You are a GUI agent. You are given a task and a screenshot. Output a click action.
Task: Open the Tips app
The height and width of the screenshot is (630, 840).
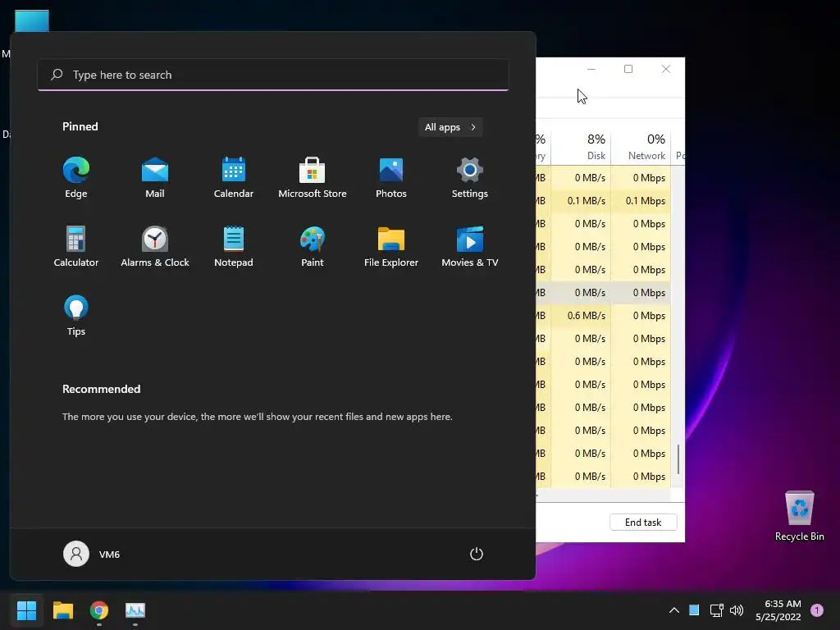click(x=76, y=316)
